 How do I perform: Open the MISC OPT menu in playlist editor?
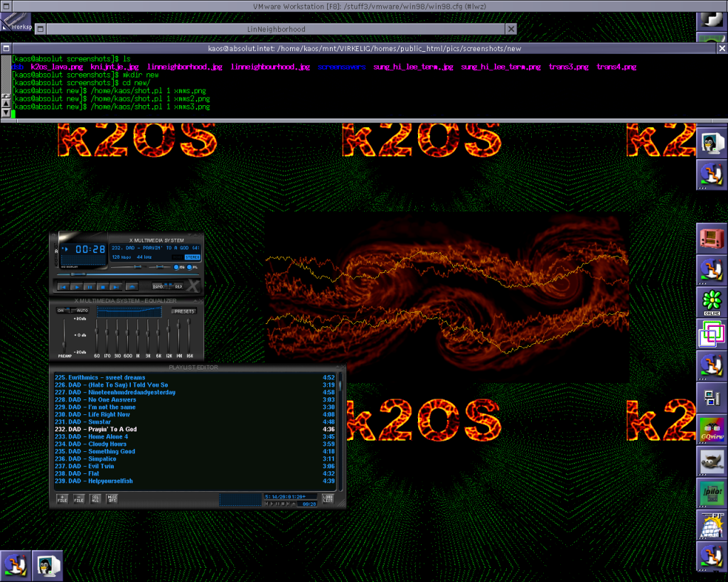point(112,499)
